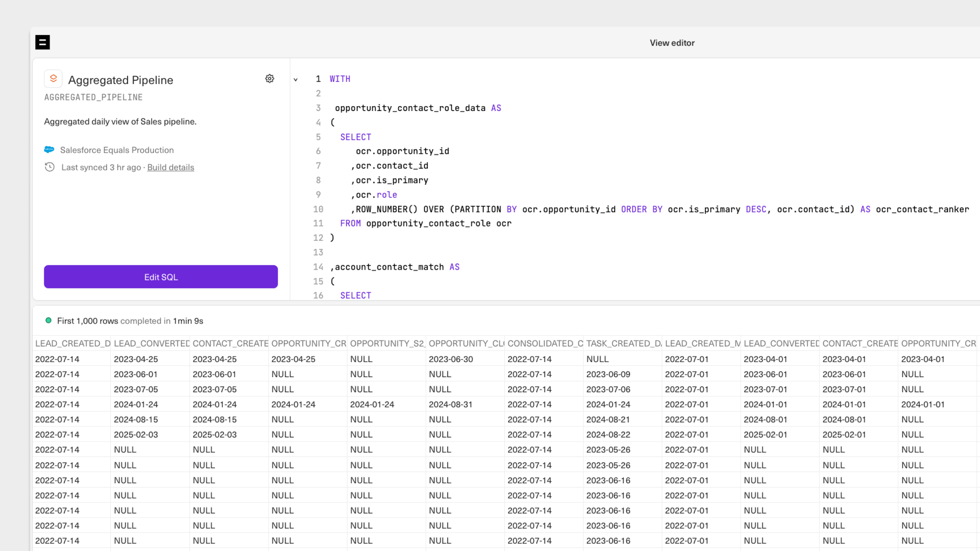Click the green query status dot
This screenshot has width=980, height=551.
[x=48, y=320]
